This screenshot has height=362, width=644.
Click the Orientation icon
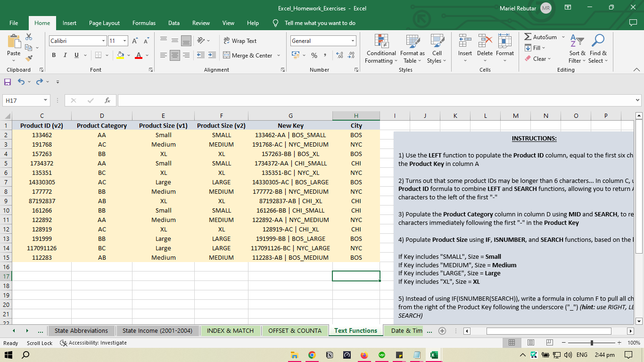coord(201,41)
